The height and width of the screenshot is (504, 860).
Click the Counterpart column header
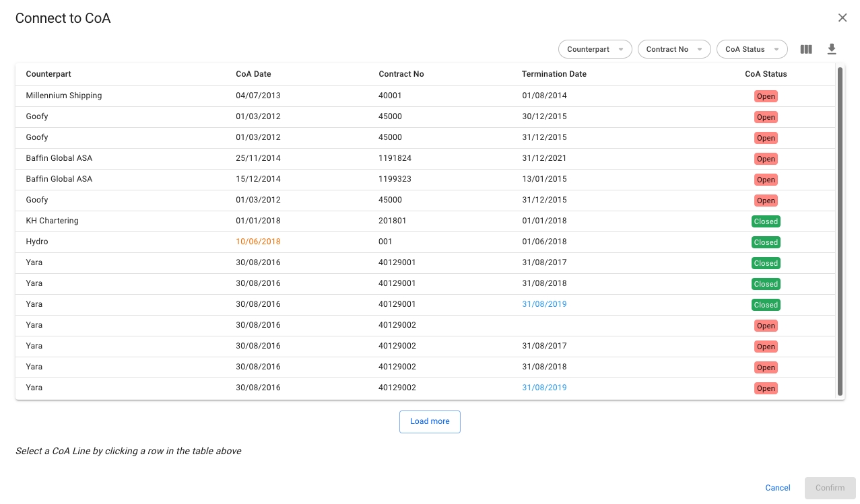(x=48, y=74)
